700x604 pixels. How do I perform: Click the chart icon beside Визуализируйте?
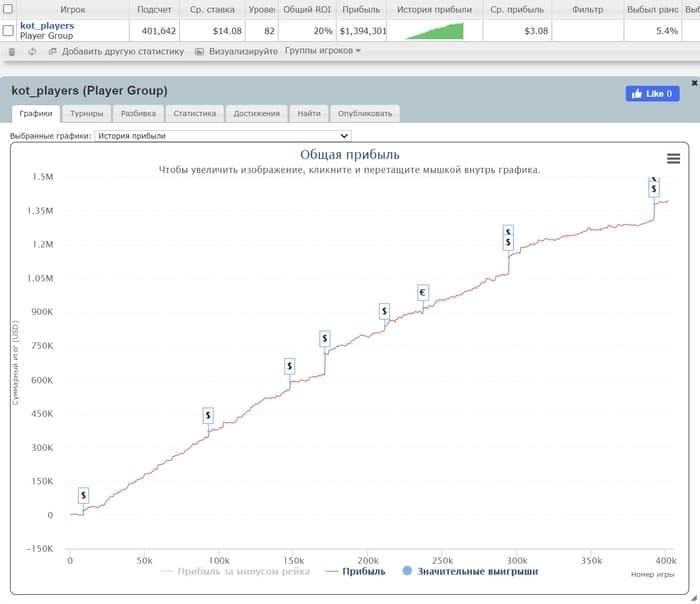tap(200, 52)
